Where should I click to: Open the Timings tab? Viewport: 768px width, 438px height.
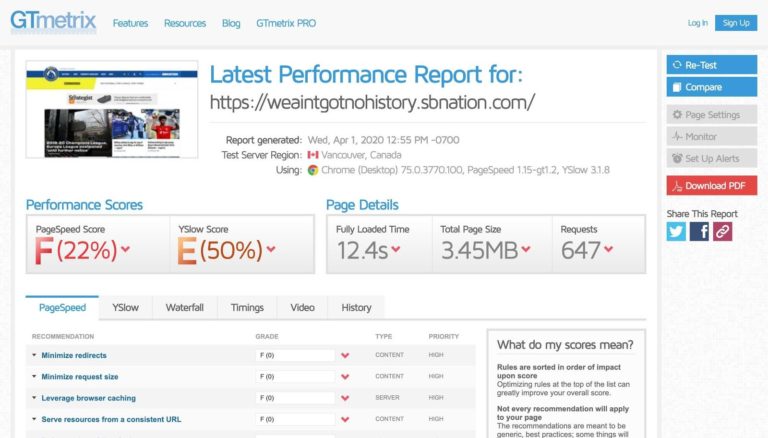click(247, 308)
